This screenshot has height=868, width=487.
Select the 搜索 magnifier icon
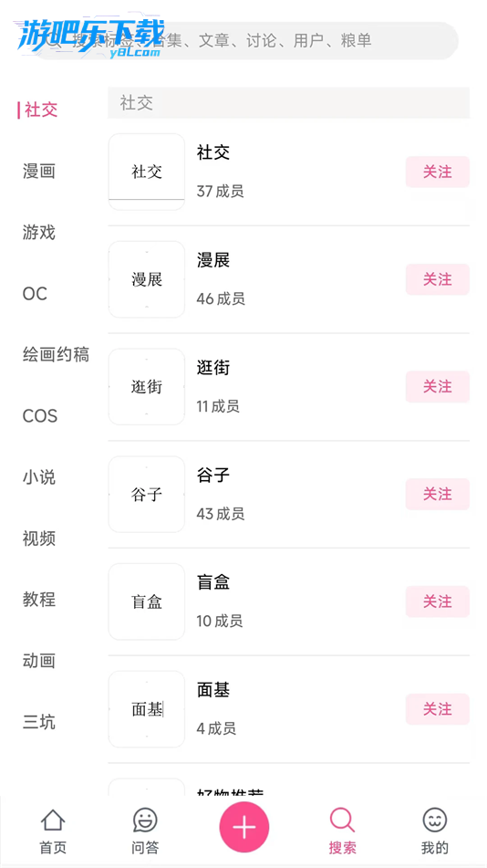[342, 820]
